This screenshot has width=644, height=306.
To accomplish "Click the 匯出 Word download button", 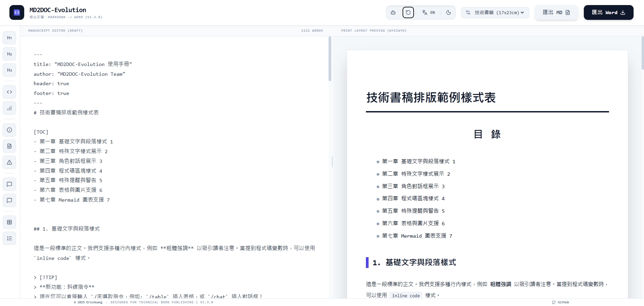I will click(x=608, y=12).
